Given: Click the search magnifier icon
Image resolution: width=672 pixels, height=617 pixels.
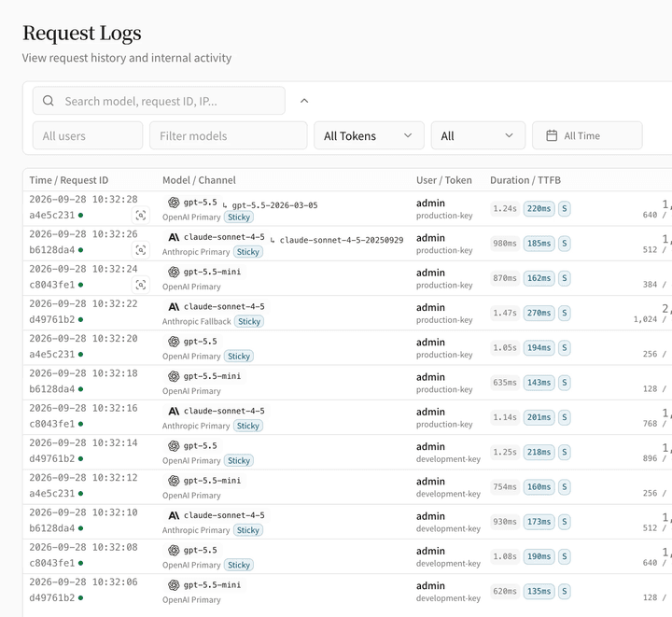Looking at the screenshot, I should [49, 101].
